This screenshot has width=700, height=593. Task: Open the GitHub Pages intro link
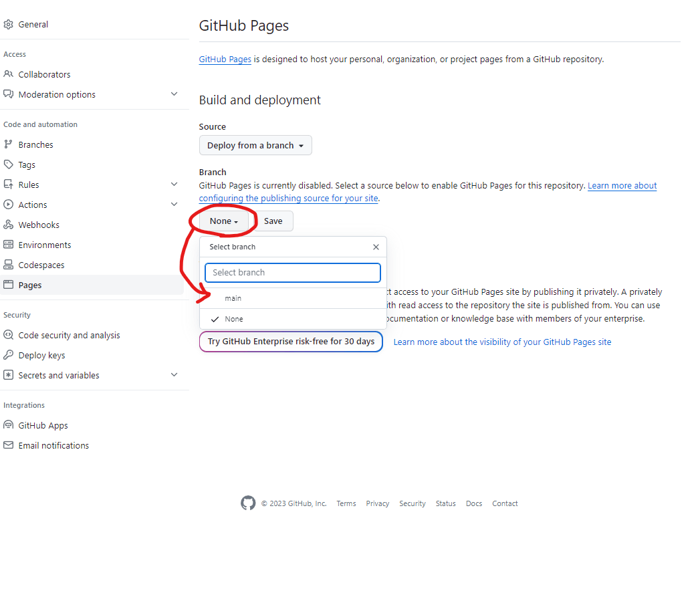pyautogui.click(x=225, y=59)
